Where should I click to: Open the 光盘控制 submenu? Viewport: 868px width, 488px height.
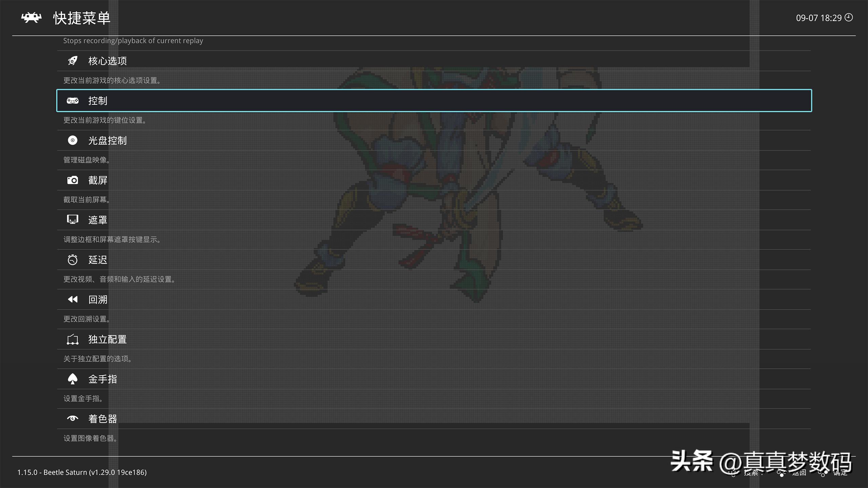[107, 141]
